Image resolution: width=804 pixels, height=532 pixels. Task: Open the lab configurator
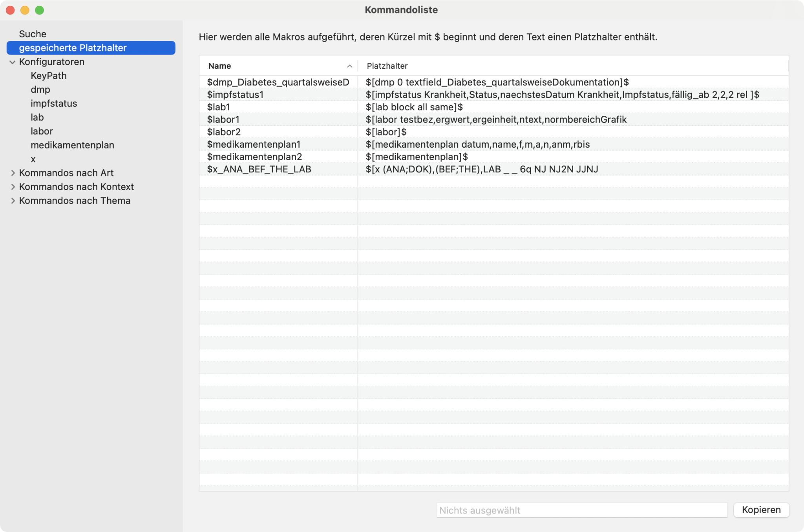tap(37, 117)
